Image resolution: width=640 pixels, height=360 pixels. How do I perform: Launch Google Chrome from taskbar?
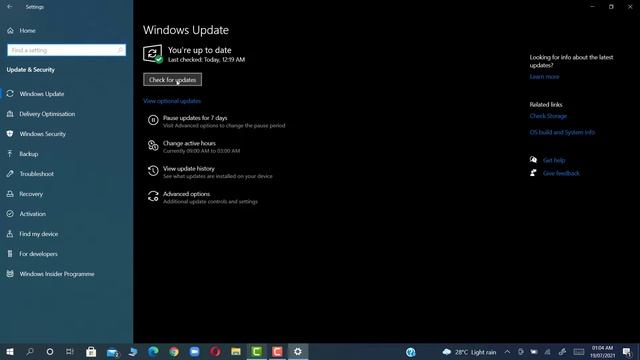pyautogui.click(x=174, y=351)
